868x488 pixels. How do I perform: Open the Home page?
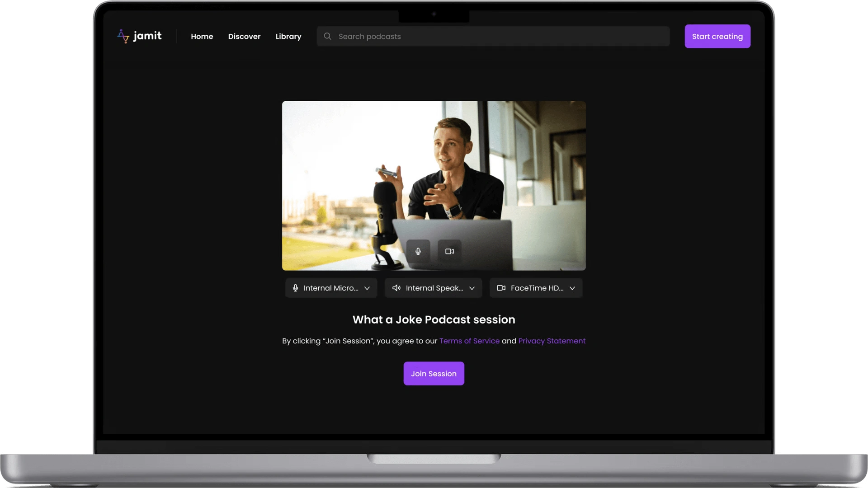click(202, 37)
